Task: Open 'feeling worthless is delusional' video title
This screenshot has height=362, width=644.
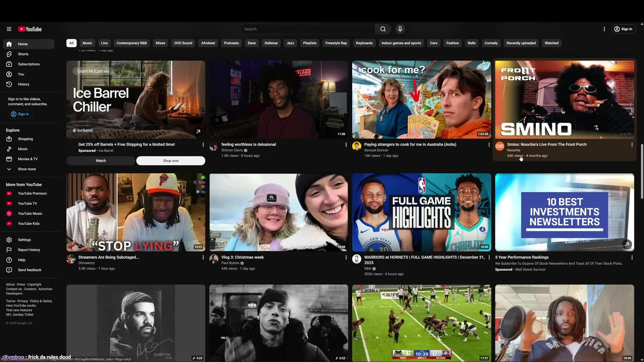Action: tap(249, 144)
